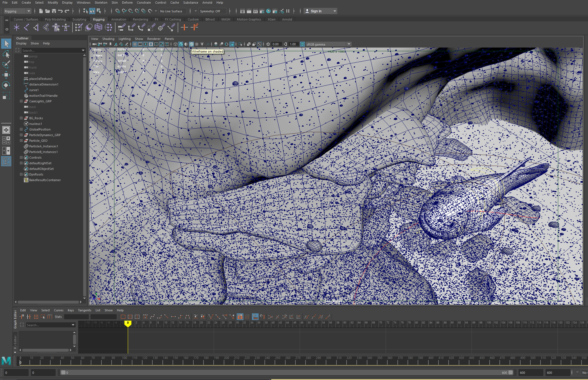The image size is (588, 380).
Task: Click the Pause Viewport 2.0 button
Action: [x=288, y=11]
